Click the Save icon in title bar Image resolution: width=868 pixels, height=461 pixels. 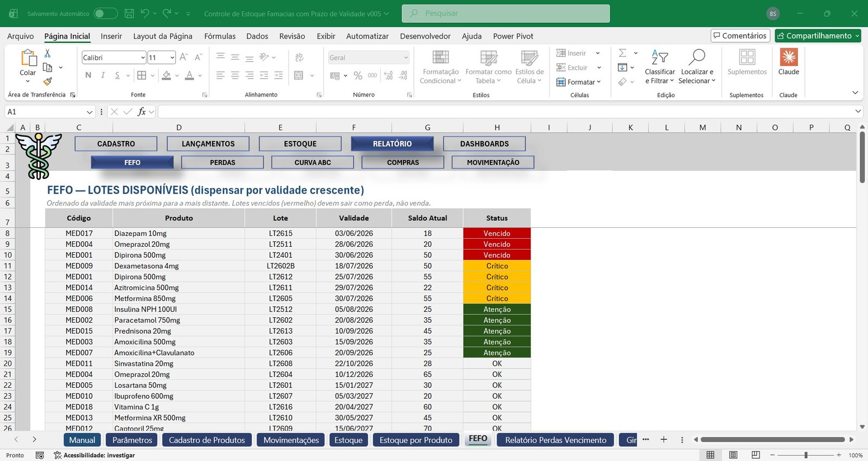(x=129, y=14)
